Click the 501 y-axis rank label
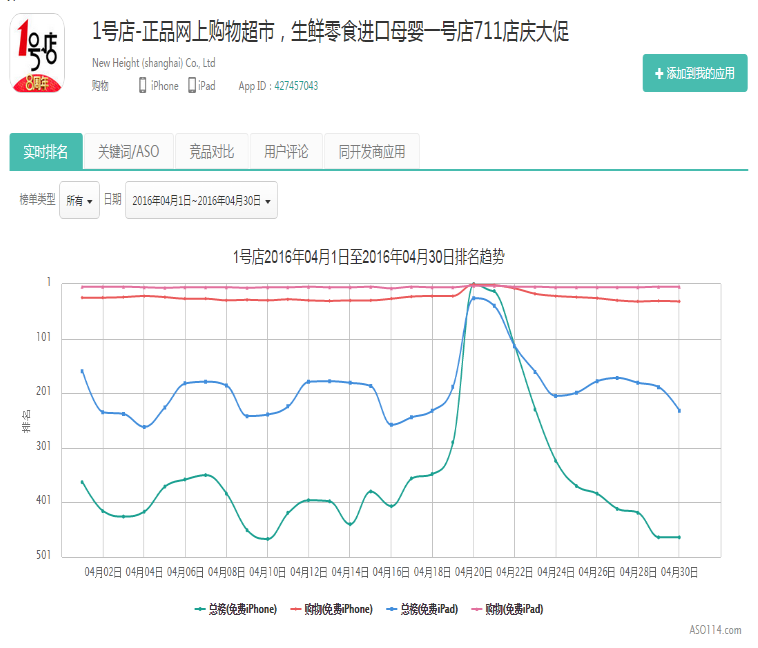Viewport: 758px width, 648px height. click(x=44, y=555)
